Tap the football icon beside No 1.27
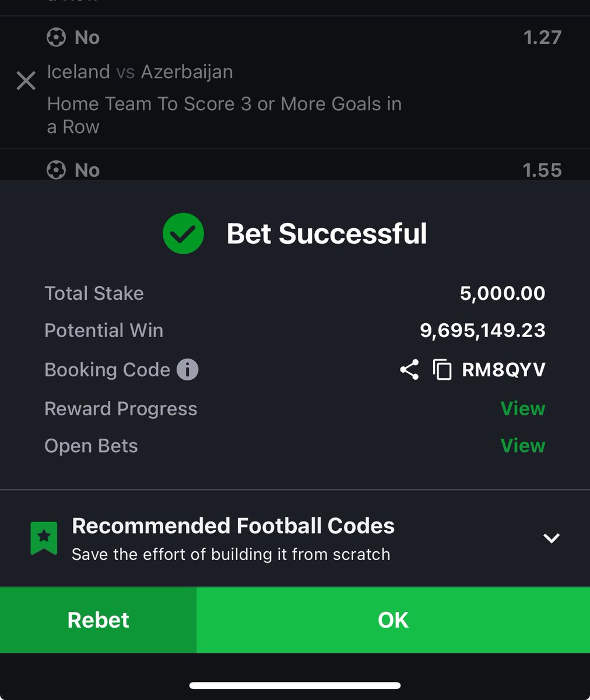 (56, 37)
